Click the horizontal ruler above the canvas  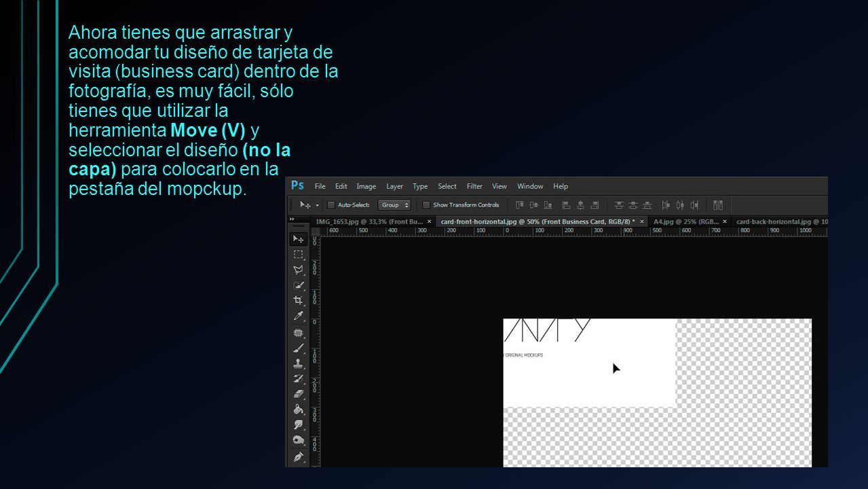tap(574, 232)
